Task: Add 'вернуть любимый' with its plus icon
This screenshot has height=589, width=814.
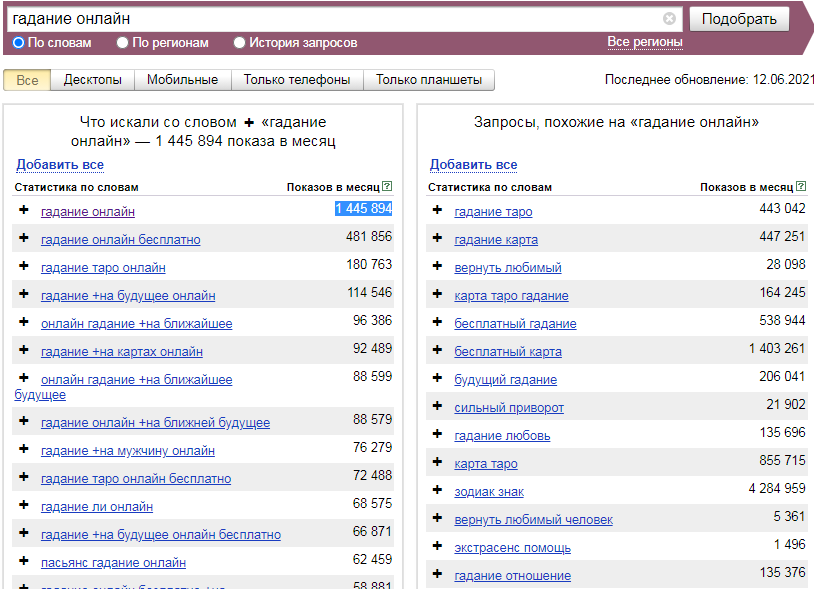Action: point(437,266)
